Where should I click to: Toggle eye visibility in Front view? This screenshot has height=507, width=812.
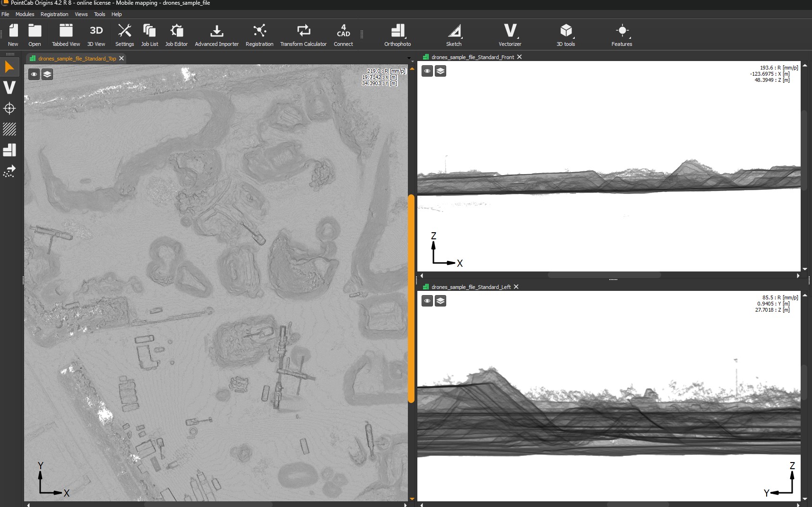point(427,71)
